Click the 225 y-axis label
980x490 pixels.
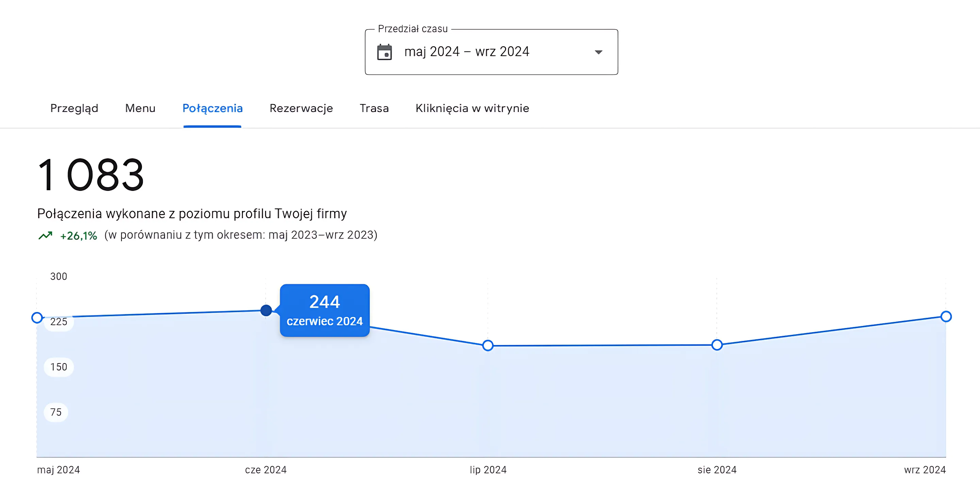[59, 322]
